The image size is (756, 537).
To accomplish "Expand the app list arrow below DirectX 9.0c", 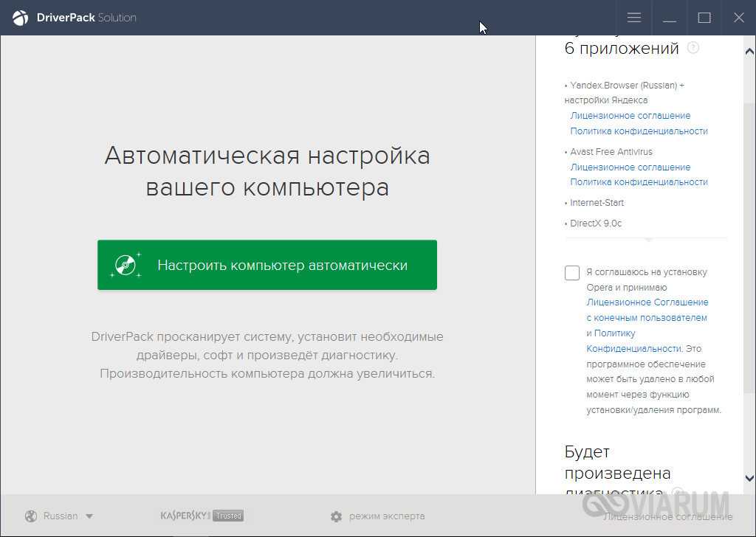I will click(647, 240).
